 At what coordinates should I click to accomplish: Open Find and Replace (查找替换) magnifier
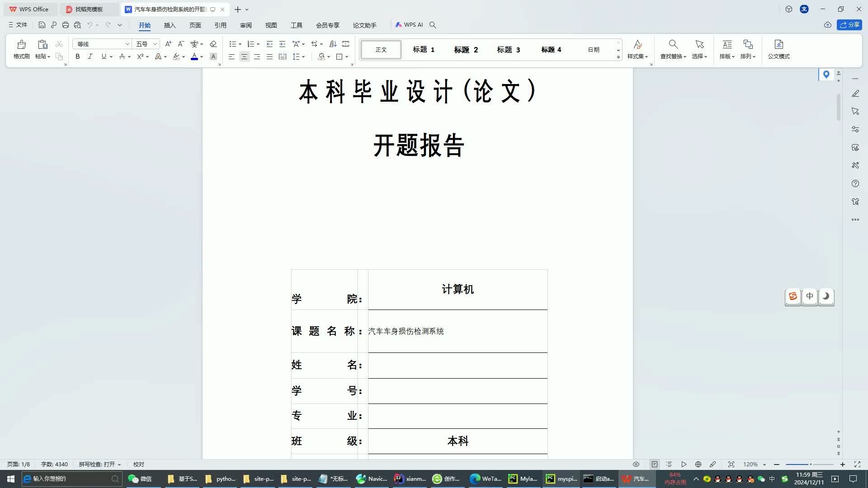(x=673, y=44)
